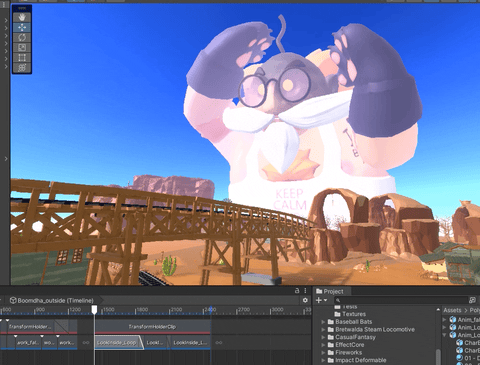Open Timeline settings gear
This screenshot has height=365, width=480.
pyautogui.click(x=305, y=300)
